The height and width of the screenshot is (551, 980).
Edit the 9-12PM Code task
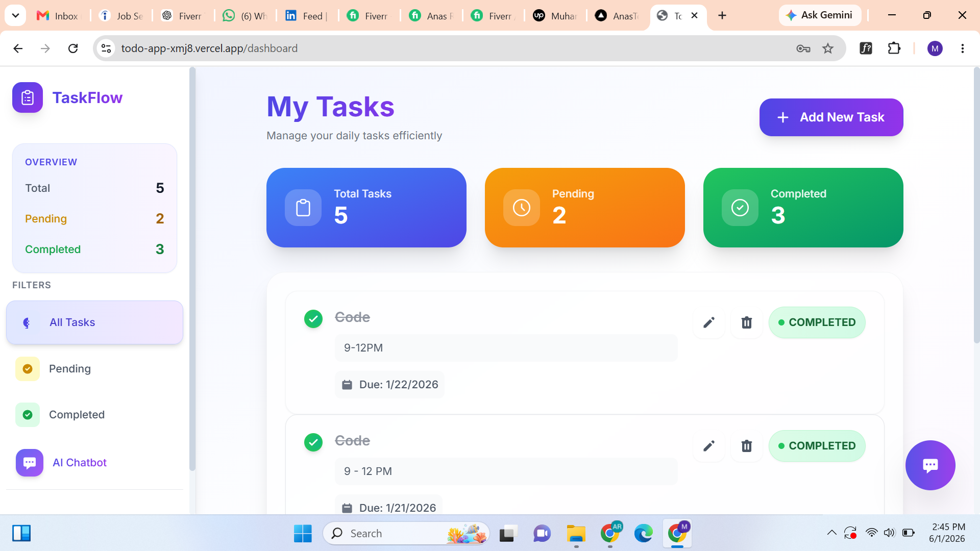pyautogui.click(x=709, y=322)
